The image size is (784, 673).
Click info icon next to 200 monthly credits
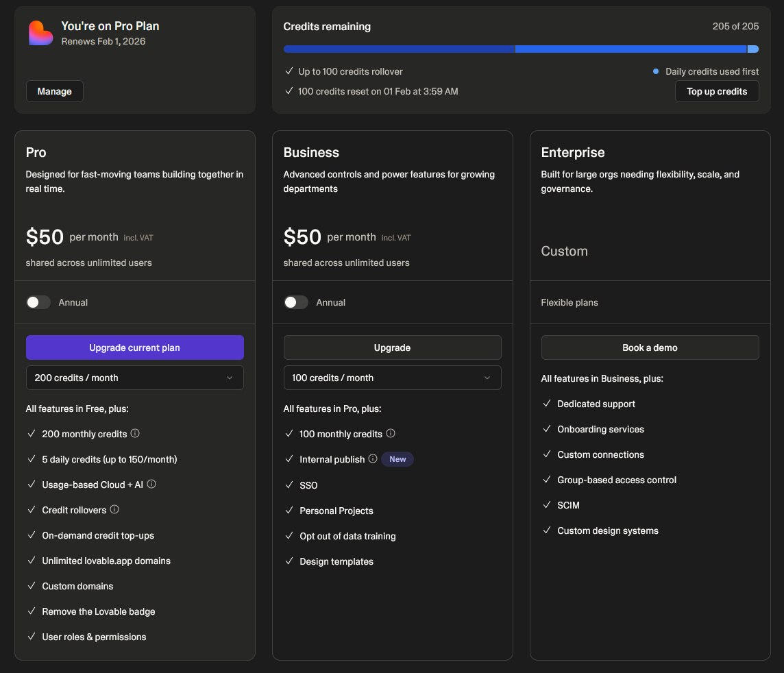pos(135,434)
